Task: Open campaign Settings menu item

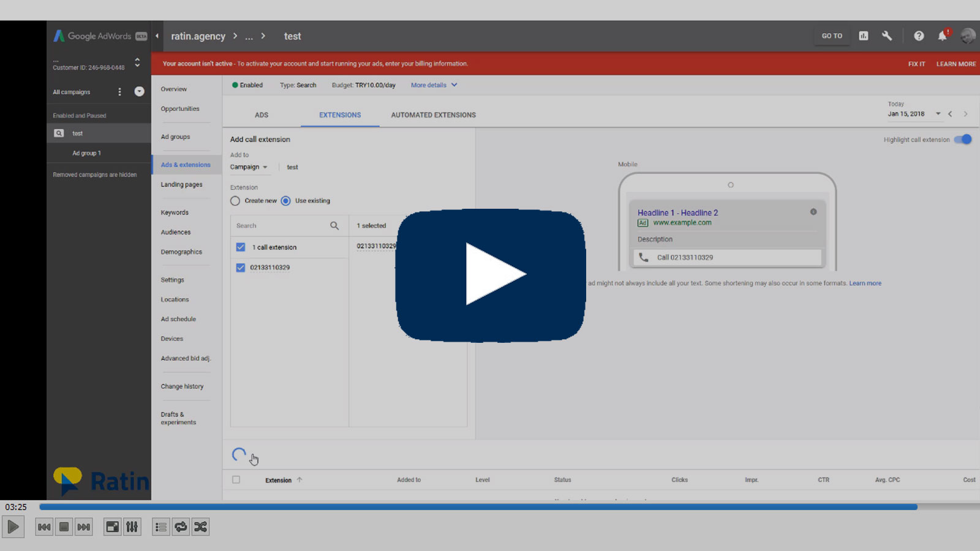Action: pos(172,280)
